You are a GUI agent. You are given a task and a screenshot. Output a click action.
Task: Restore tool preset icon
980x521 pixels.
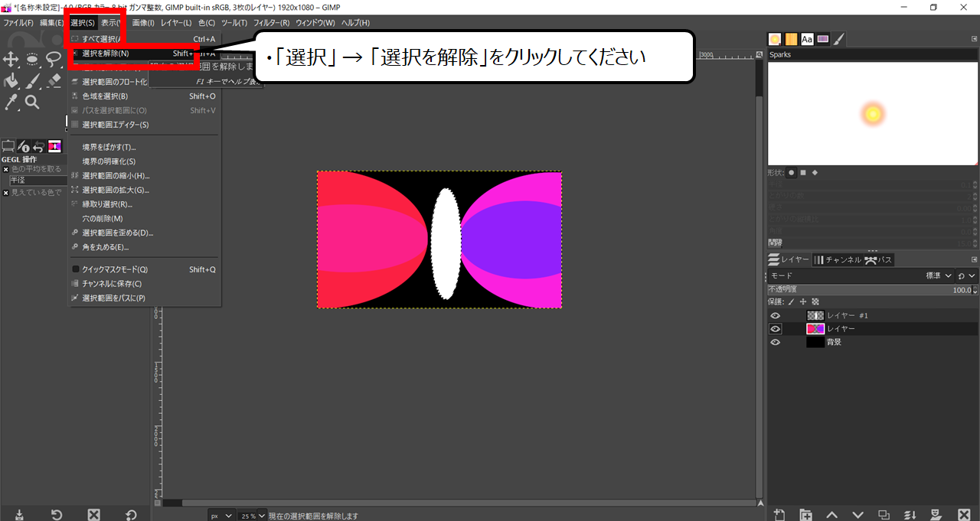57,514
